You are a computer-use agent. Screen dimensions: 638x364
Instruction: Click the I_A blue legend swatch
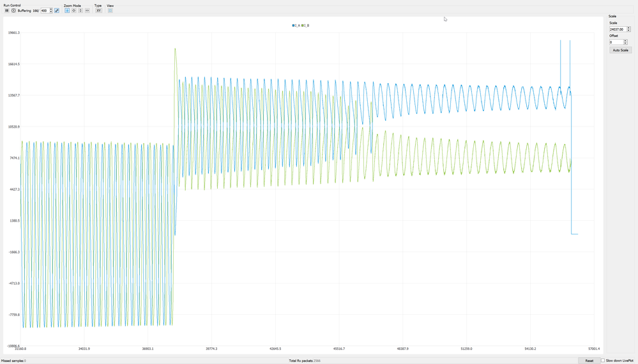pos(293,26)
